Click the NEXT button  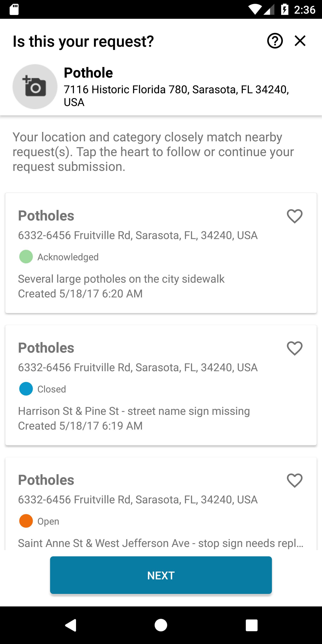tap(161, 575)
